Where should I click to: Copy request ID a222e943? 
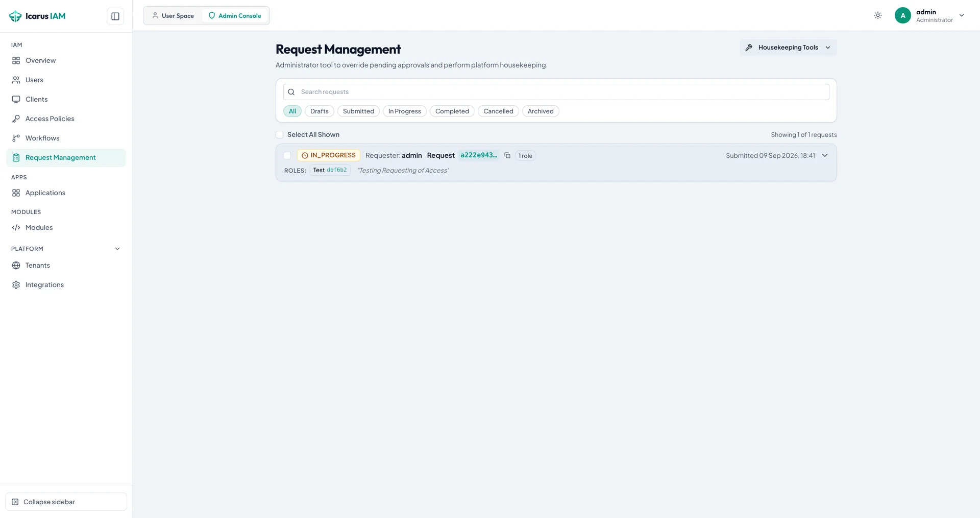(x=507, y=155)
